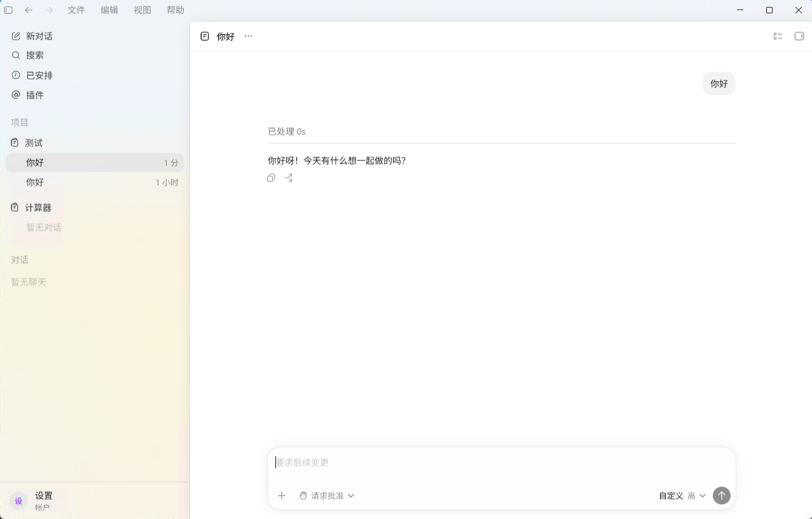Open the 文件 menu
812x519 pixels.
[x=76, y=10]
